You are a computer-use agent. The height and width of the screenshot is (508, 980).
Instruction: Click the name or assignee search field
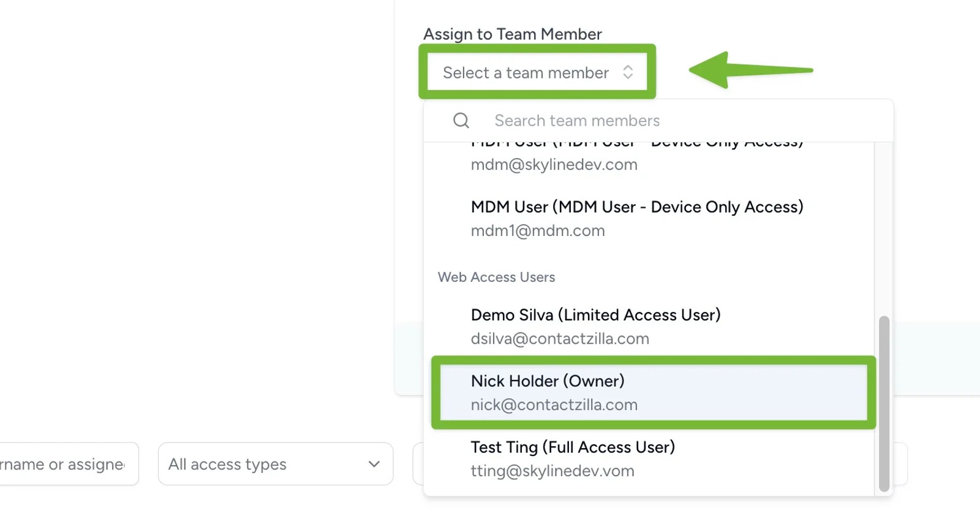click(x=69, y=464)
